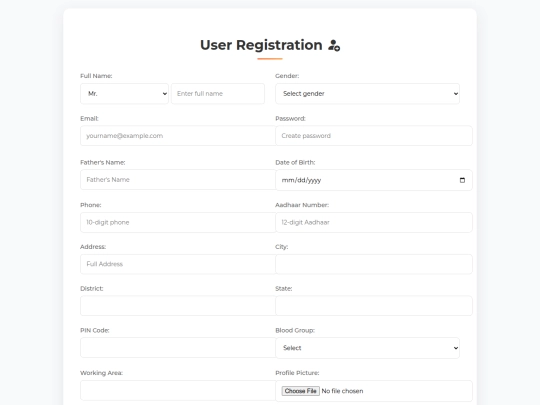Click the Date of Birth field

tap(374, 180)
